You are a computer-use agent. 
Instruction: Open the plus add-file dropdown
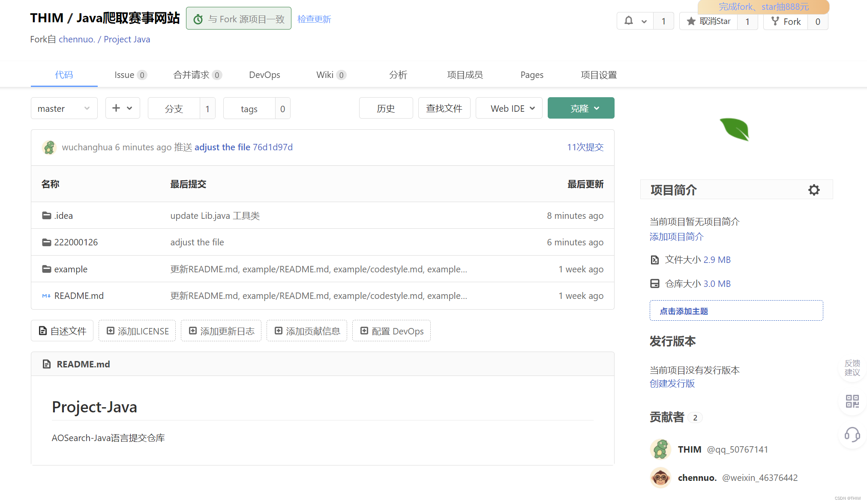click(x=123, y=108)
